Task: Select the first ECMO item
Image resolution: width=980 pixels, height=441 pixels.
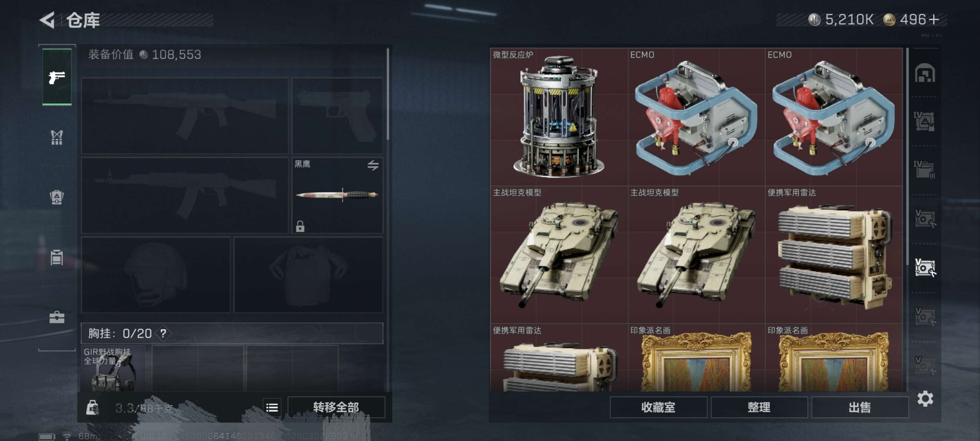Action: pyautogui.click(x=696, y=117)
